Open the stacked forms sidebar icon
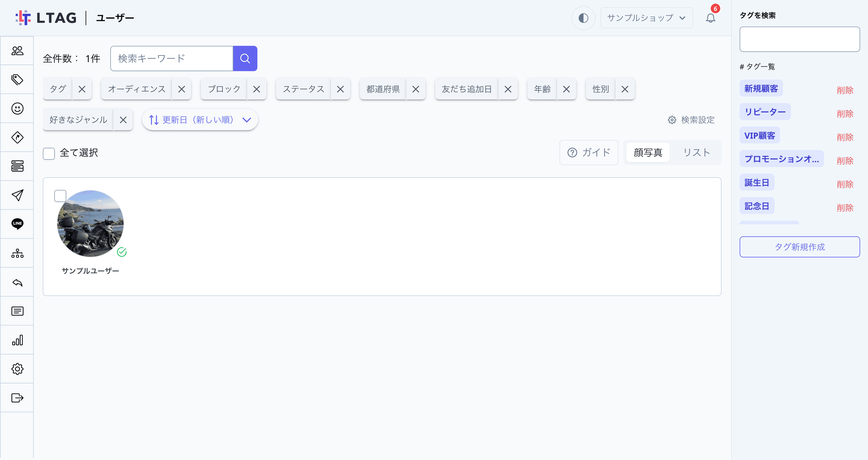 (x=17, y=166)
